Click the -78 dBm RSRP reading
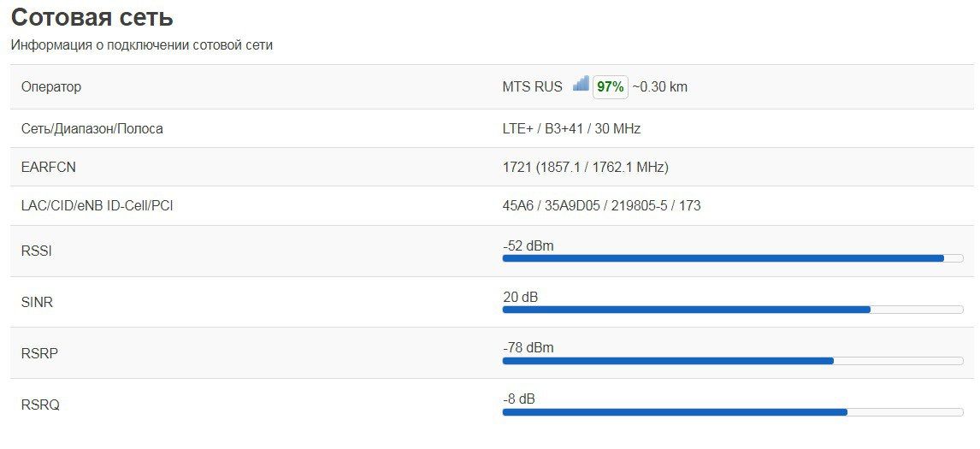 tap(528, 348)
